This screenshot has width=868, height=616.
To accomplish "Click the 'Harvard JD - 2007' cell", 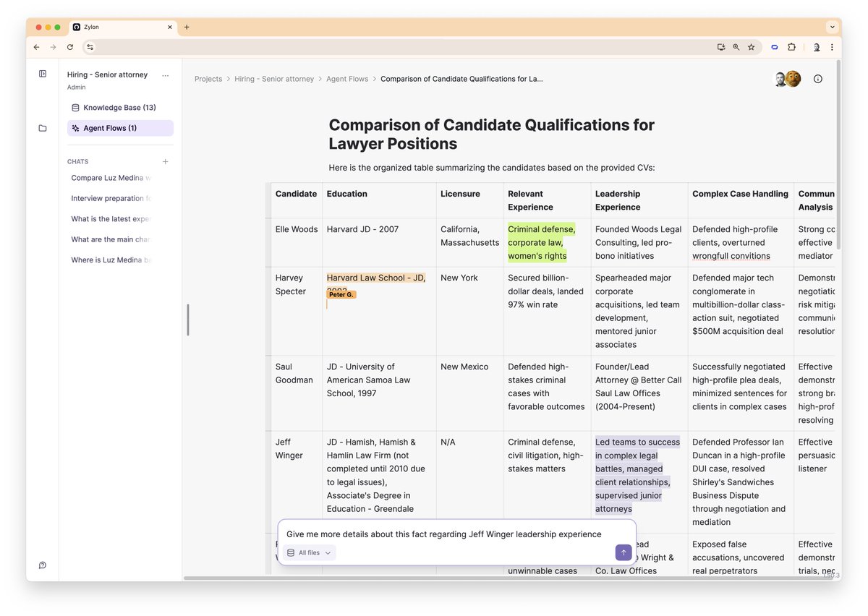I will coord(379,242).
